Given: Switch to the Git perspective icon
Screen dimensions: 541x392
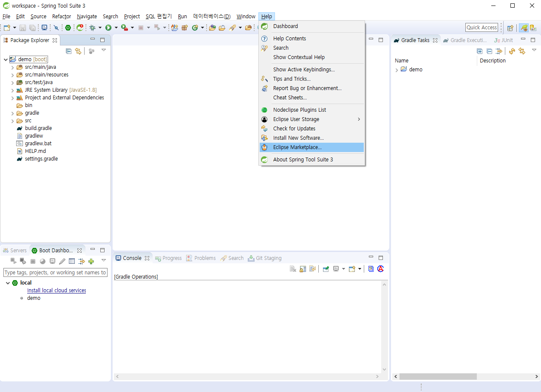Looking at the screenshot, I should [x=533, y=28].
